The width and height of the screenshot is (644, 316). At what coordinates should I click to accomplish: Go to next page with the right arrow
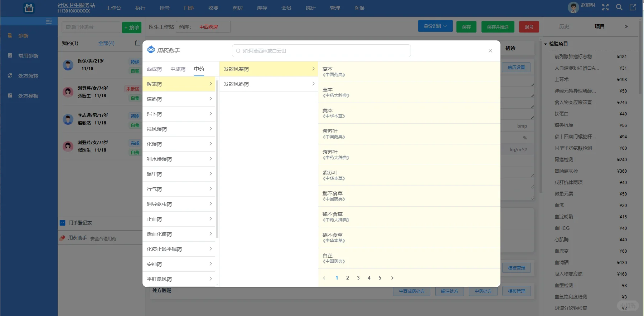392,278
